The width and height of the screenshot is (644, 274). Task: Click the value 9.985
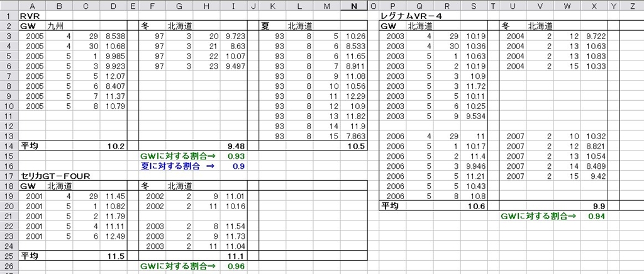tap(116, 56)
